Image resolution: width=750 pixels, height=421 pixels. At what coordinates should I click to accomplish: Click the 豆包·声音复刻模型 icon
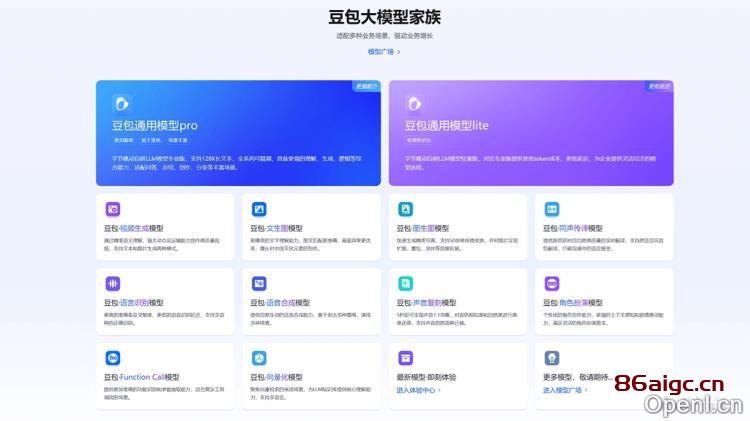coord(406,284)
